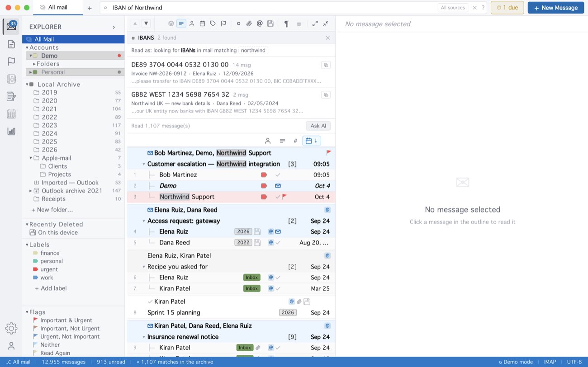This screenshot has height=367, width=588.
Task: Open the contacts address book icon
Action: tap(11, 79)
